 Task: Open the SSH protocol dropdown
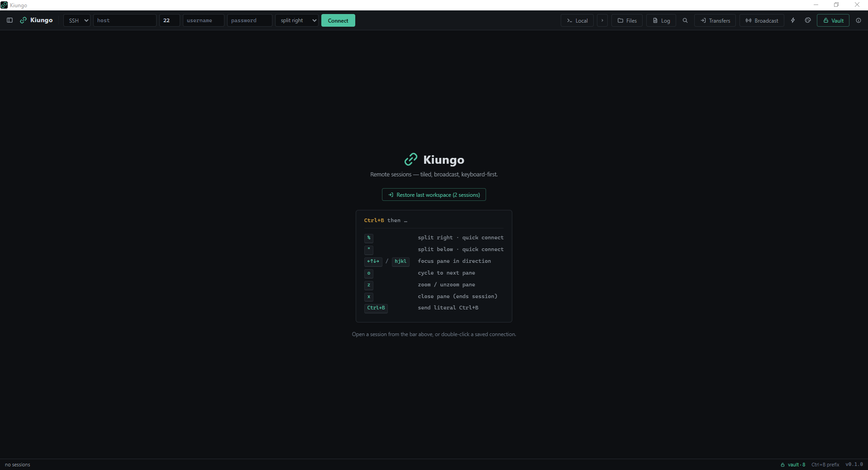(77, 20)
